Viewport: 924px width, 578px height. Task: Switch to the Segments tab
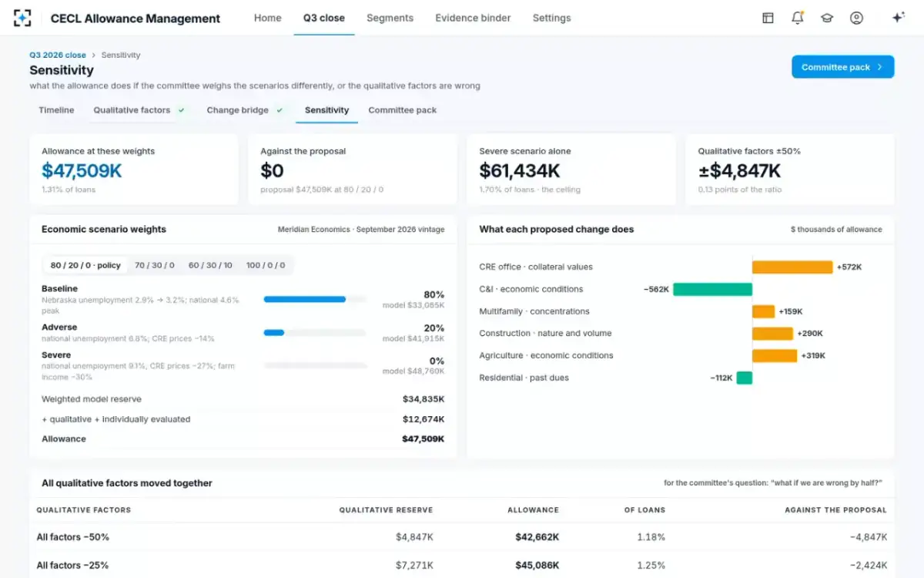tap(390, 18)
